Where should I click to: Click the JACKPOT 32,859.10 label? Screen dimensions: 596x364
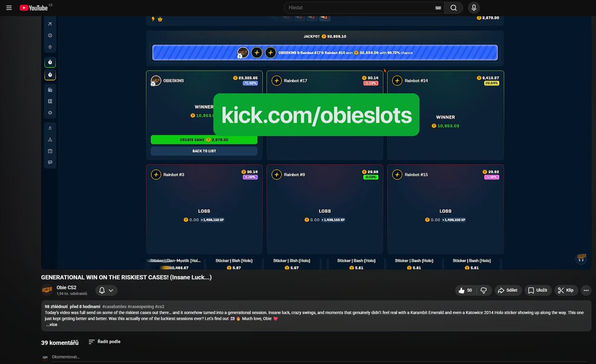[x=325, y=36]
